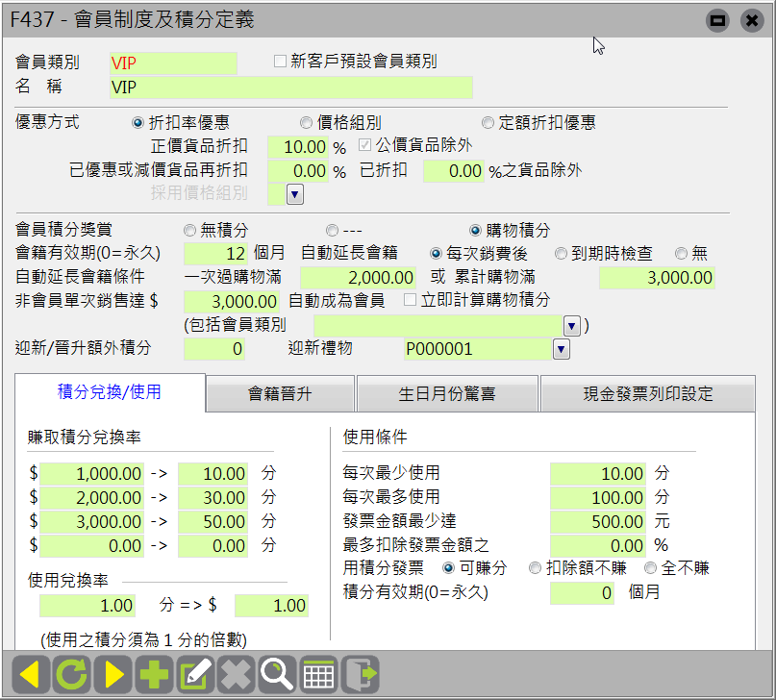776x700 pixels.
Task: Click 使用兌換率 dollar value field
Action: point(272,606)
